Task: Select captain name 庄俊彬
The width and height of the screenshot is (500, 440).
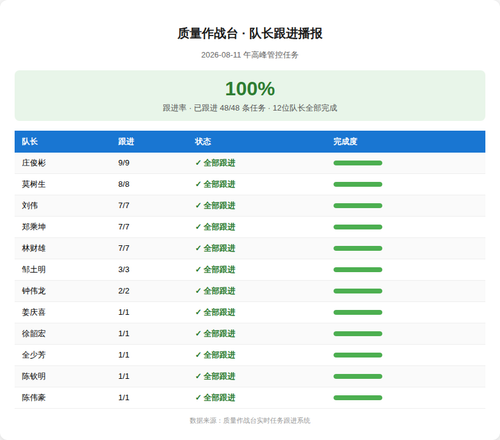Action: pos(34,163)
